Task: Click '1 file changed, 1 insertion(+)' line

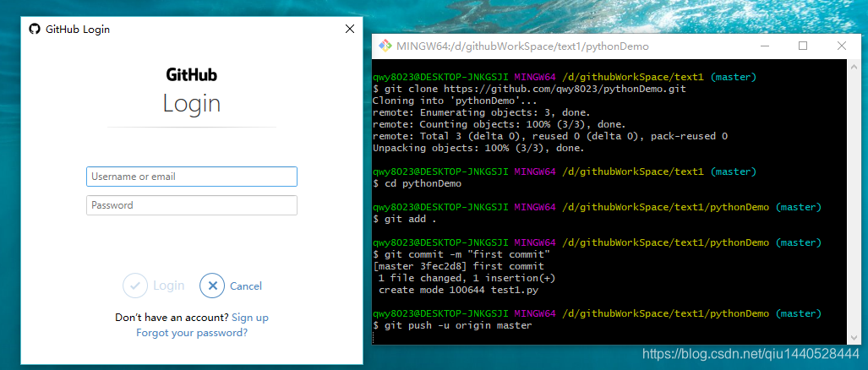Action: point(467,278)
